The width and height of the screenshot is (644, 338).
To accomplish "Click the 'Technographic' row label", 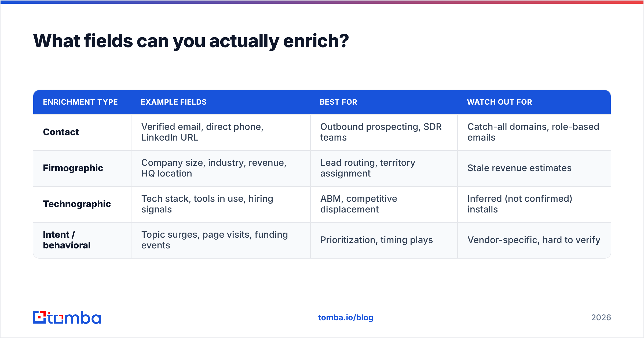I will [77, 204].
